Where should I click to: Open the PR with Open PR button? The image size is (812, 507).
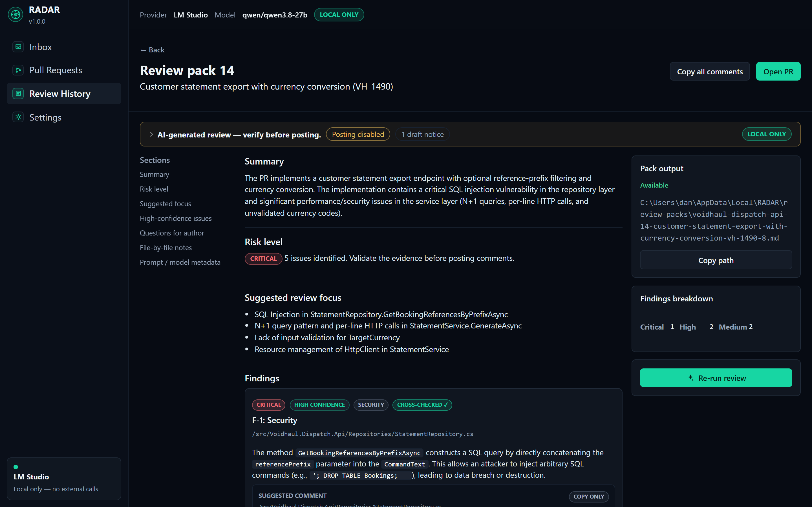coord(778,72)
